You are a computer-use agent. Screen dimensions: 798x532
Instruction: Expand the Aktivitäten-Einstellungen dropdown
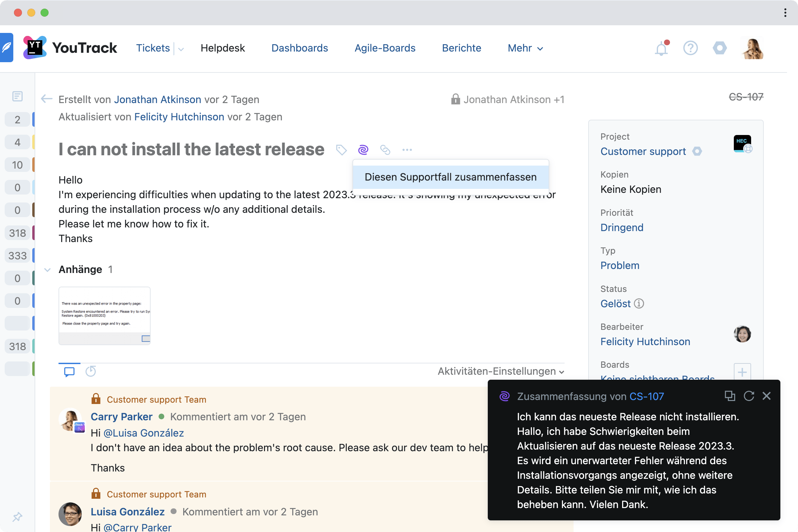coord(501,371)
